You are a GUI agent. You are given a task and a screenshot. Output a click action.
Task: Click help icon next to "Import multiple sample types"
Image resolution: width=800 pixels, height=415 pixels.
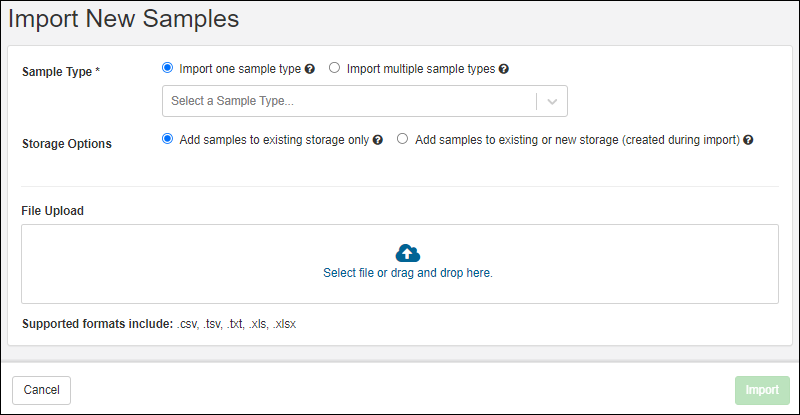[504, 70]
